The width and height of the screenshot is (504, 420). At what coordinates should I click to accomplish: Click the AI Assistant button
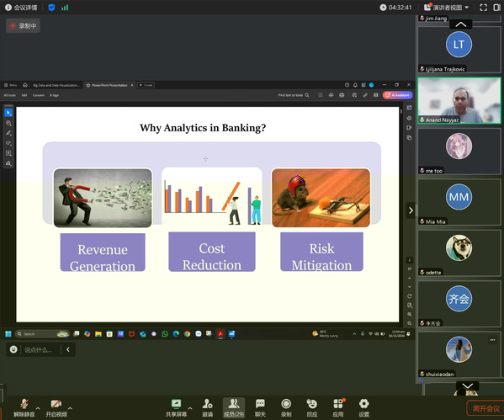(398, 95)
